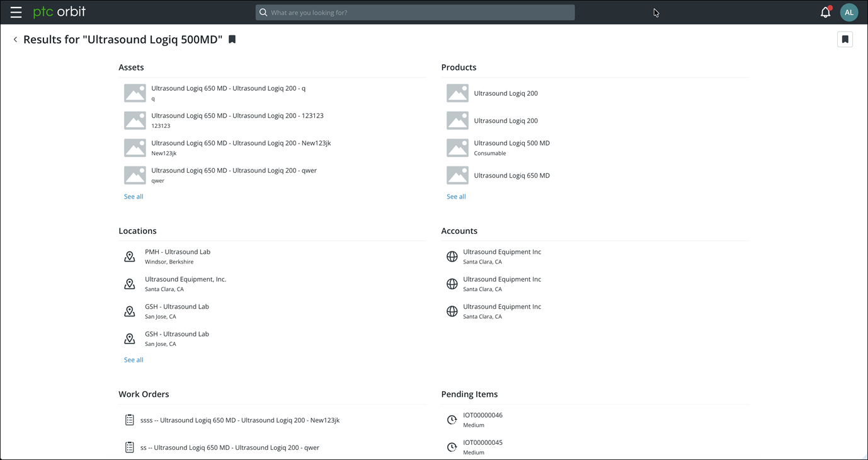Open asset 'Ultrasound Logiq 200 - 123123'
The image size is (868, 460).
237,116
